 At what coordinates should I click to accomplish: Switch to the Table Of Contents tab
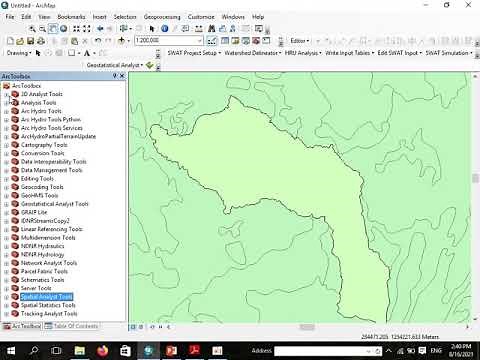point(71,326)
